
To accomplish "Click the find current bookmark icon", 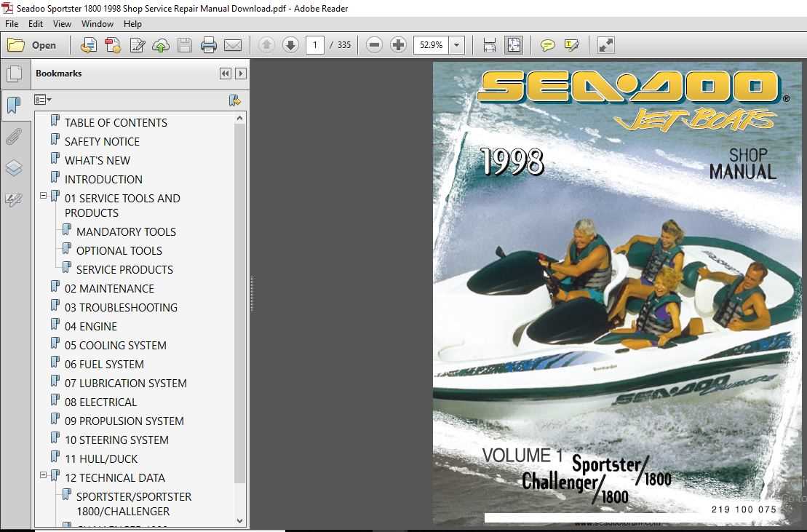I will click(235, 100).
